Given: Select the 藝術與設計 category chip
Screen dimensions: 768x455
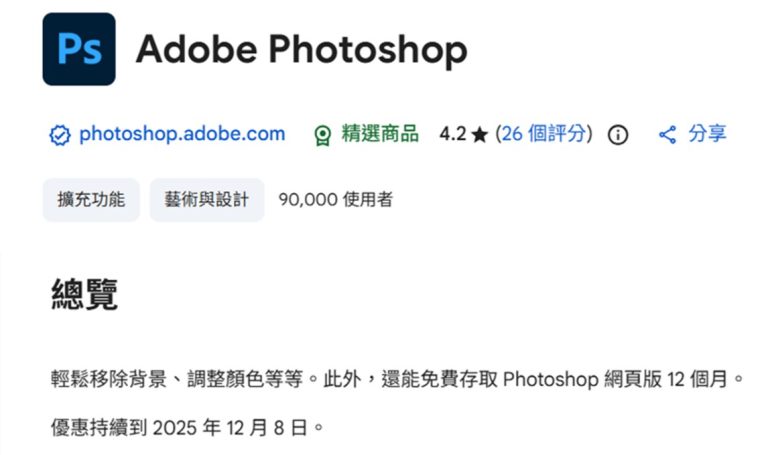Looking at the screenshot, I should (x=207, y=200).
